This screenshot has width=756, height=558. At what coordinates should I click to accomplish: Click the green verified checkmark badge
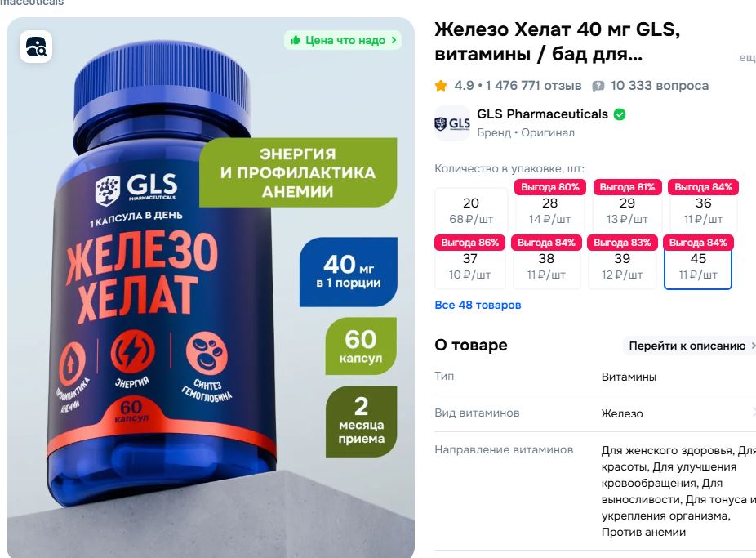point(620,114)
